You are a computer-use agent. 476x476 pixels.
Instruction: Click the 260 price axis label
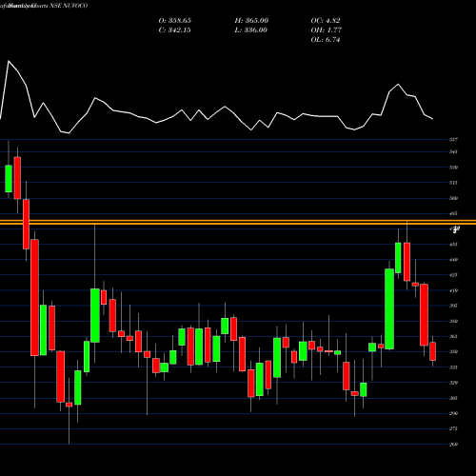453,445
